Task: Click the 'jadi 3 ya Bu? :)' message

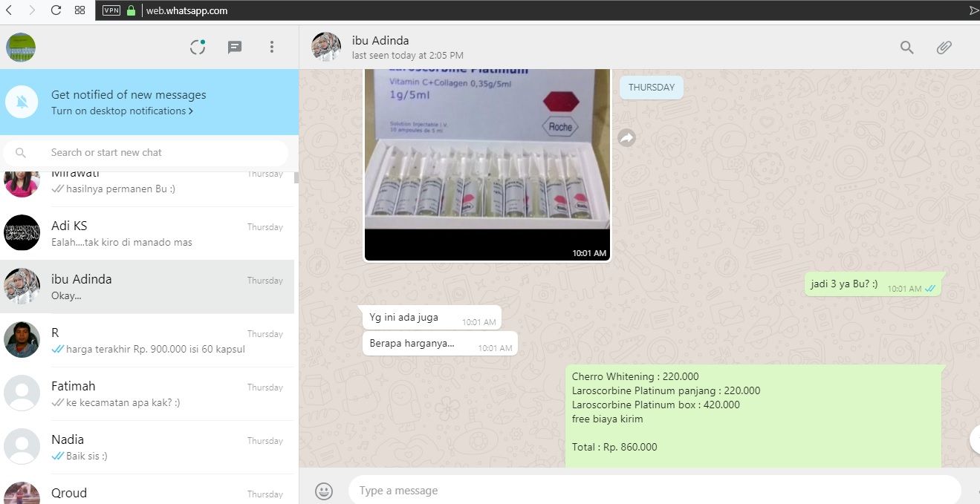Action: (x=873, y=284)
